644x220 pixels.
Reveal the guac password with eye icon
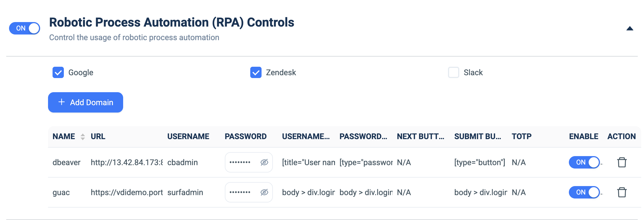(x=264, y=192)
